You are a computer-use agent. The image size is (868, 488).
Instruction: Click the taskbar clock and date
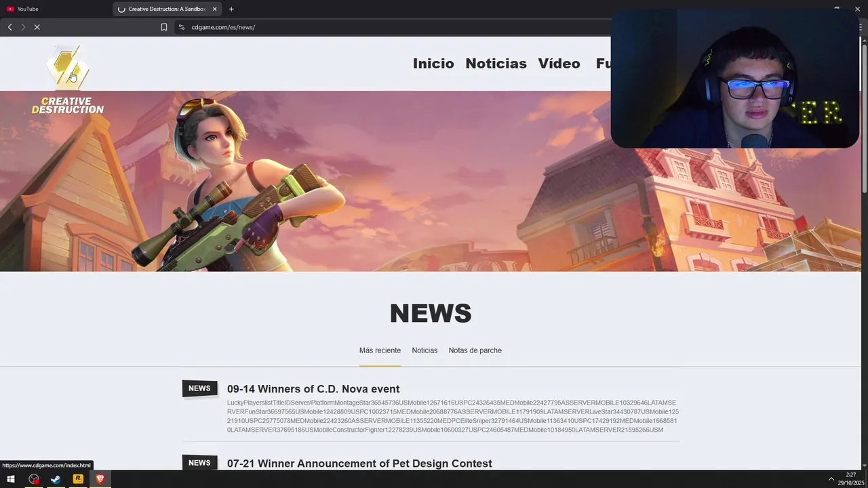[x=851, y=479]
